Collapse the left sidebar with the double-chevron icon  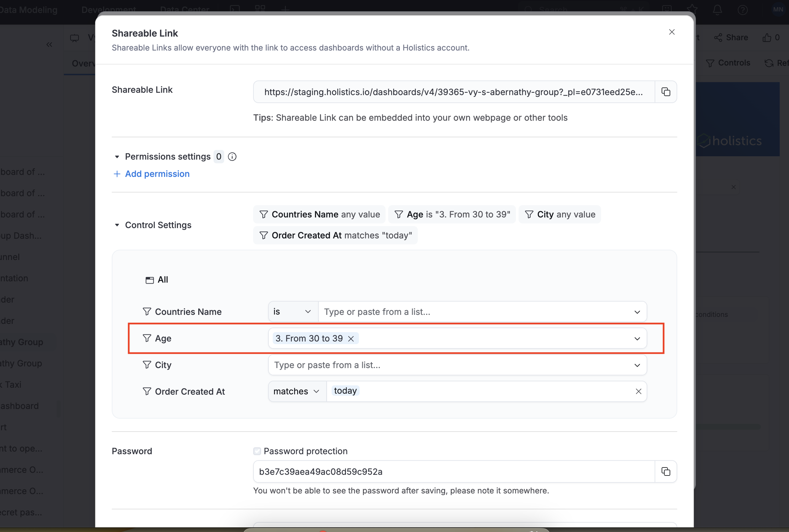pos(50,45)
